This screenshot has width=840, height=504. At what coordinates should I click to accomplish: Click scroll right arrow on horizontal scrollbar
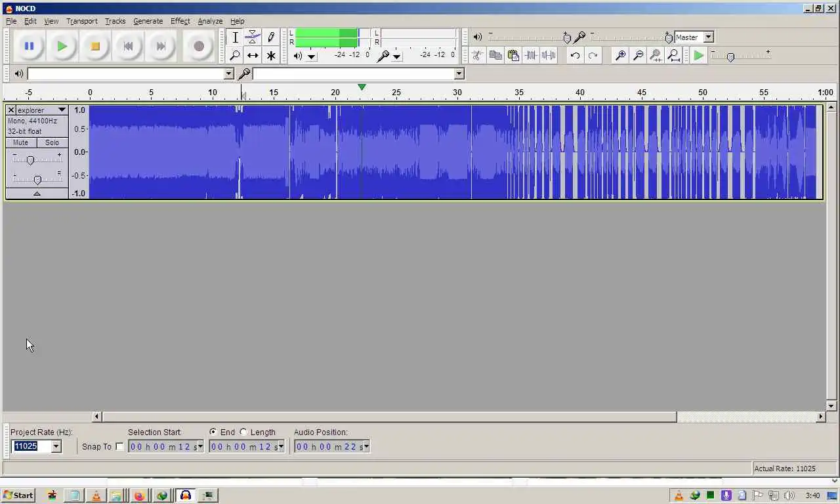820,417
